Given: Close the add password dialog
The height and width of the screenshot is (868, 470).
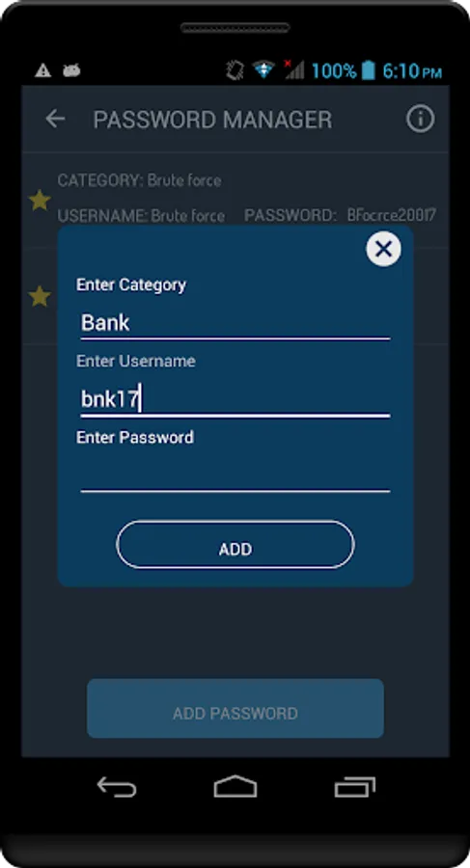Looking at the screenshot, I should [x=383, y=249].
